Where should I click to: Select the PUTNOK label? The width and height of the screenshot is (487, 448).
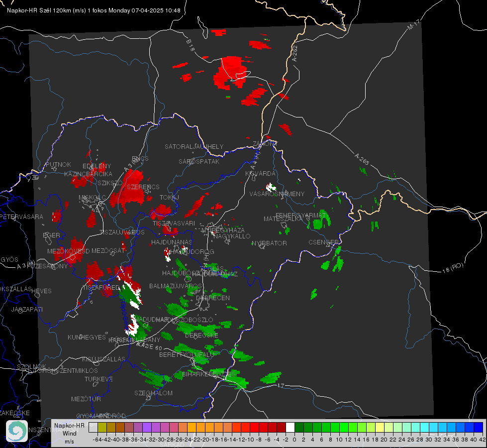coord(58,164)
